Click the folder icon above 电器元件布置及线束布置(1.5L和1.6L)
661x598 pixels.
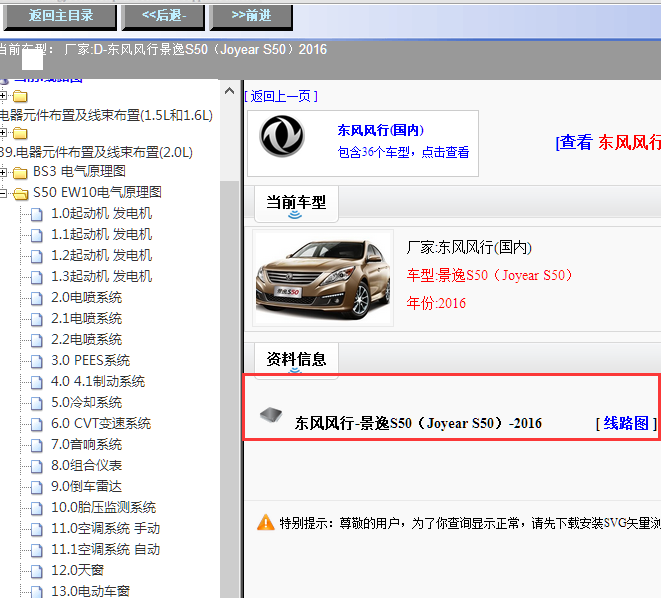[20, 97]
